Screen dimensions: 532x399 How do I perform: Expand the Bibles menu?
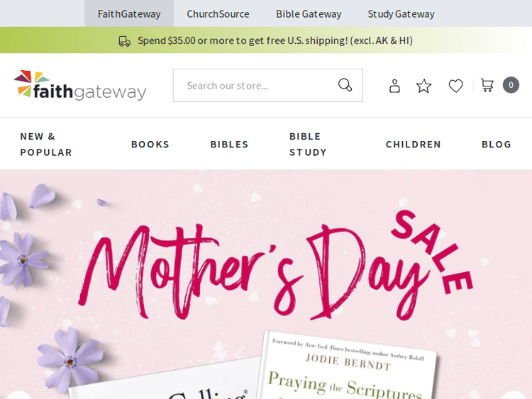[229, 144]
